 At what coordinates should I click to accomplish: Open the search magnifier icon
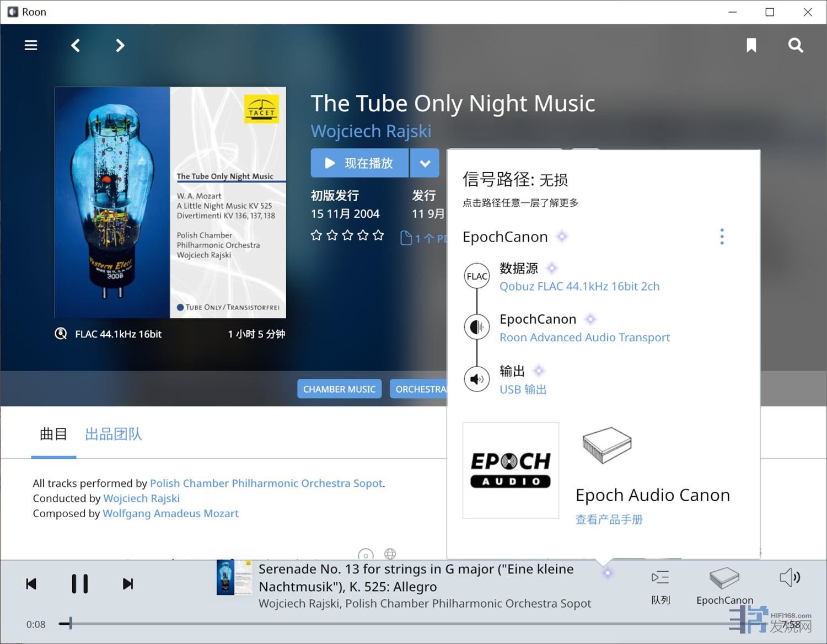click(x=795, y=45)
